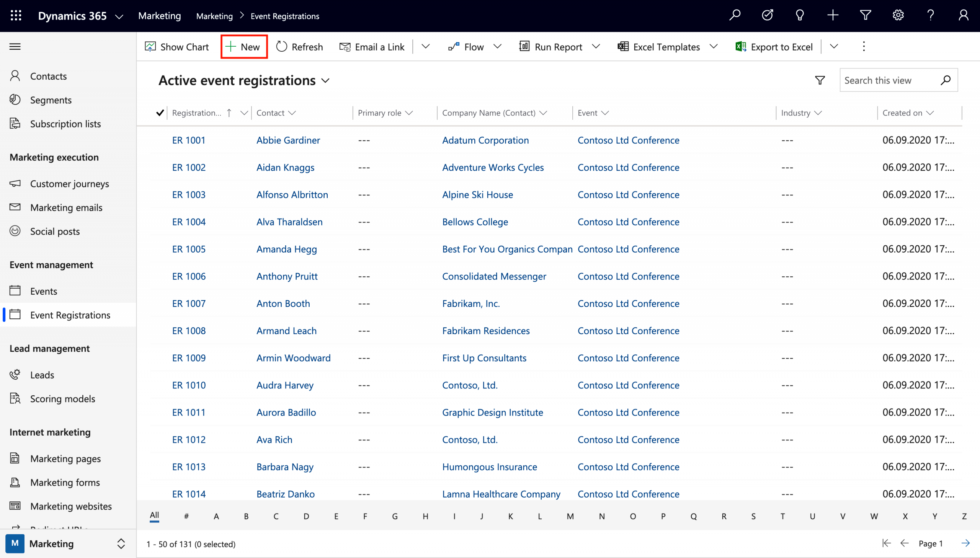Open Marketing pages in sidebar
This screenshot has width=980, height=558.
[x=68, y=458]
